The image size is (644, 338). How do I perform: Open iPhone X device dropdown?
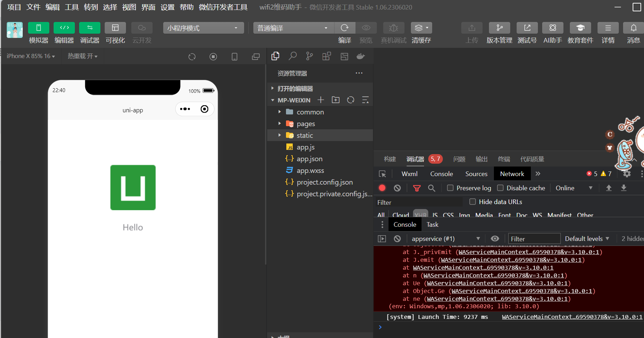coord(31,56)
